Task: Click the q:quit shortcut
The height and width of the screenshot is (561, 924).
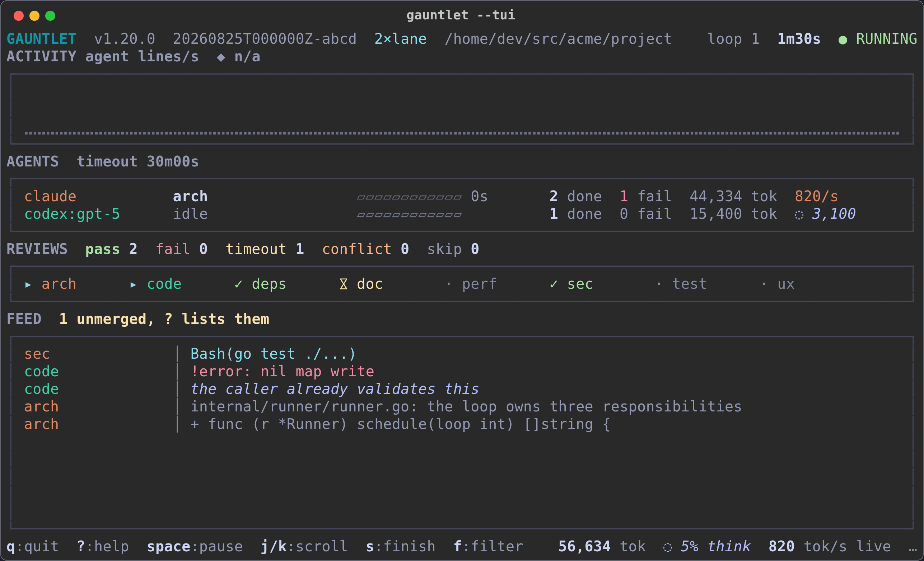Action: point(33,547)
